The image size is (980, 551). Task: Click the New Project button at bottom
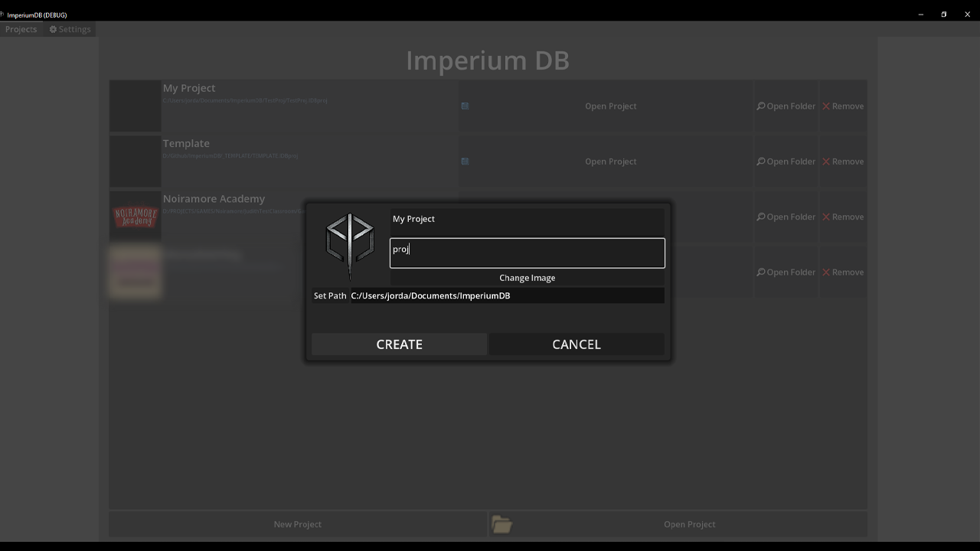point(298,524)
